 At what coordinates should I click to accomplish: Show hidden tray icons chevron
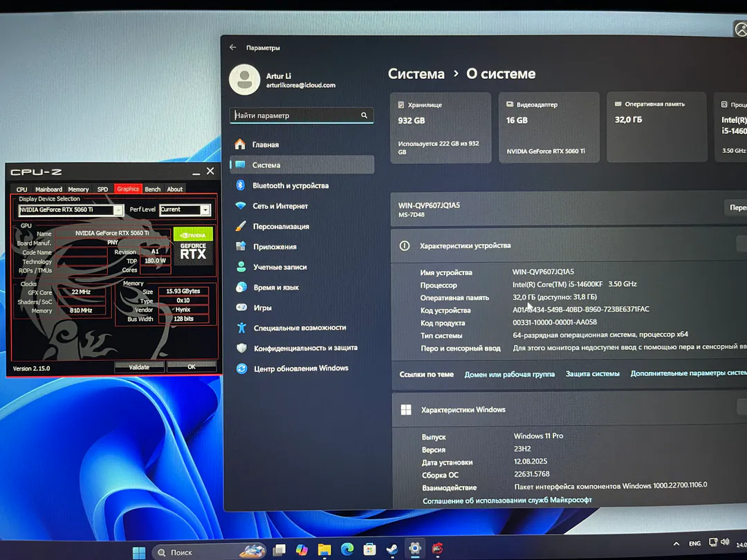676,544
